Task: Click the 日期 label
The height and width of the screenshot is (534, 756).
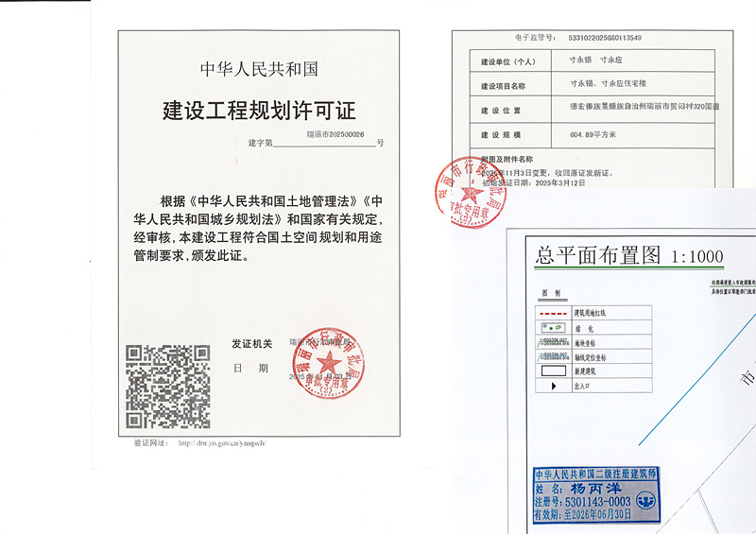Action: pyautogui.click(x=250, y=368)
